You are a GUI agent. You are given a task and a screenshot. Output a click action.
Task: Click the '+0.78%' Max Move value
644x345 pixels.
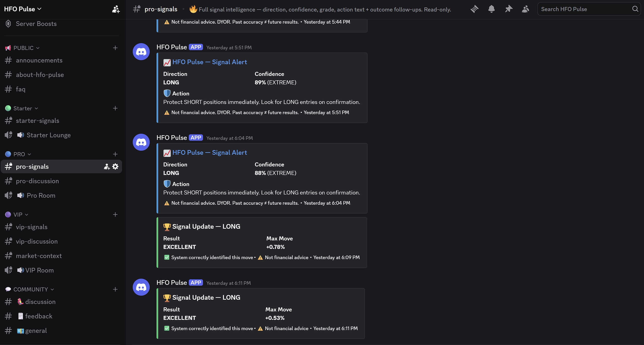coord(275,247)
